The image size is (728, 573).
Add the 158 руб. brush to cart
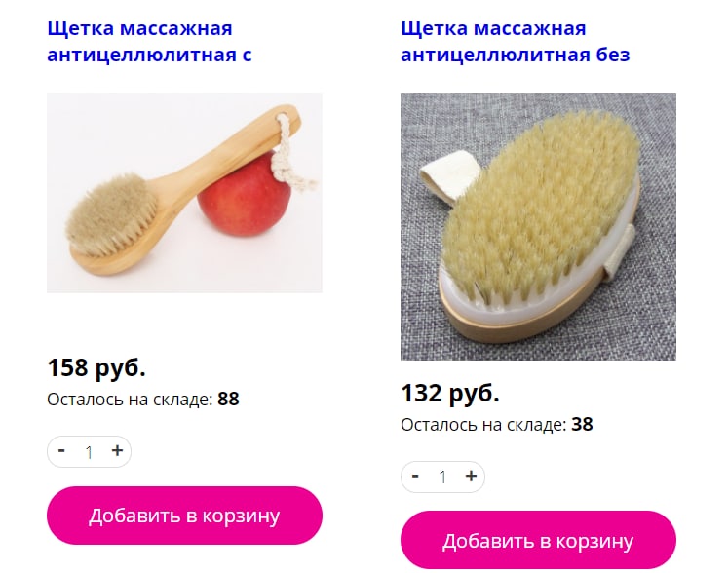[184, 516]
